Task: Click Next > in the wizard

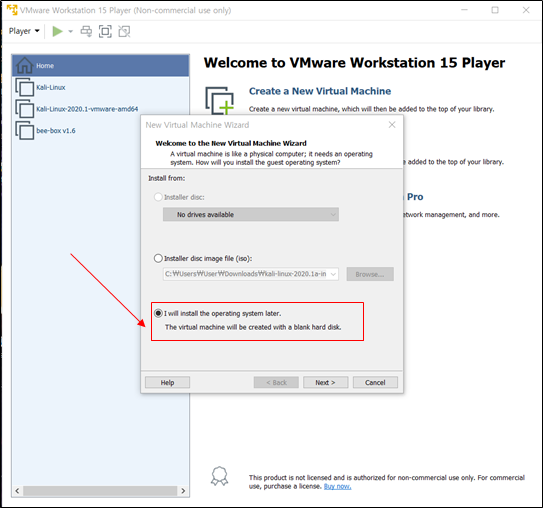Action: 326,382
